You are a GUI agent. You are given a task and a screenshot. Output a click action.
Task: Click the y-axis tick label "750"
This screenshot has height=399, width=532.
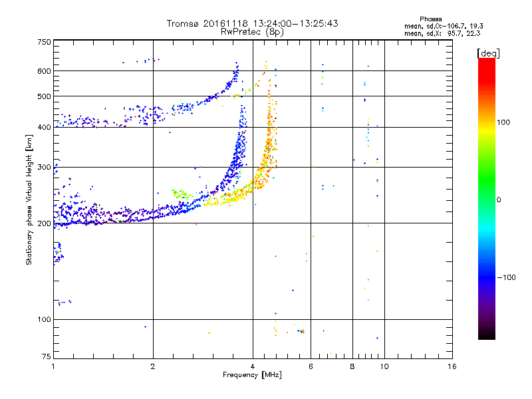[44, 42]
